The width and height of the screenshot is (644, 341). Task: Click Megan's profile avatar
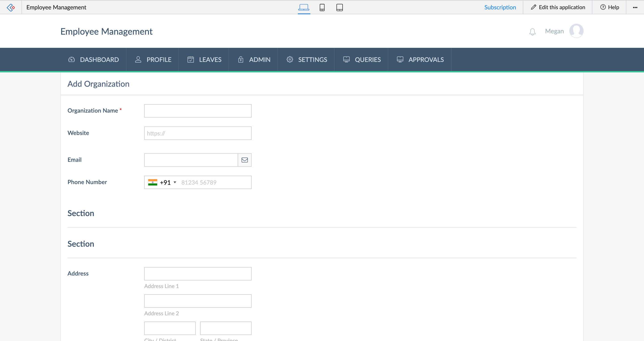coord(576,31)
